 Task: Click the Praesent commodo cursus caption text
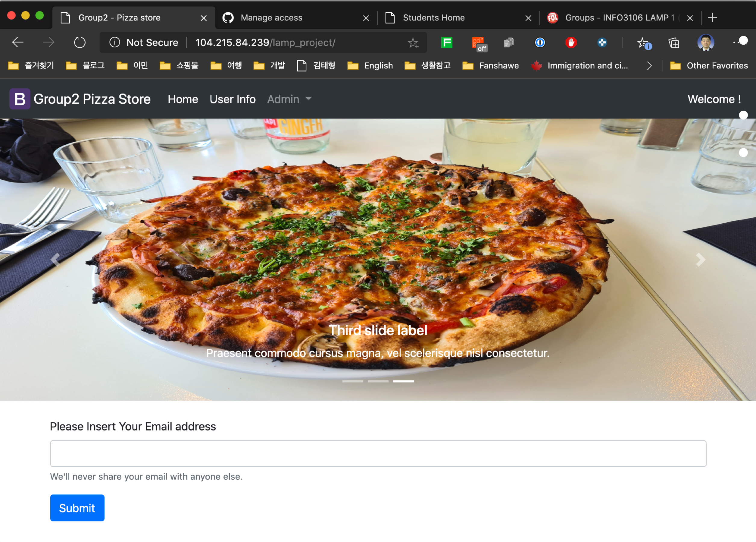click(378, 353)
